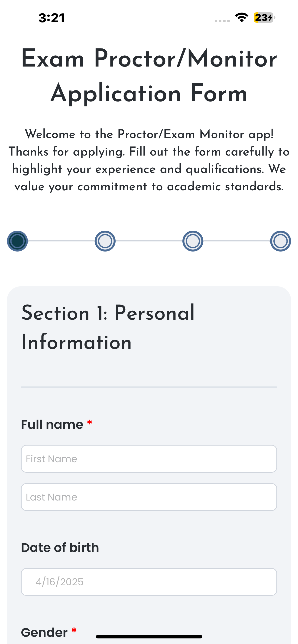Tap the battery charging indicator
This screenshot has width=298, height=644.
click(x=264, y=17)
